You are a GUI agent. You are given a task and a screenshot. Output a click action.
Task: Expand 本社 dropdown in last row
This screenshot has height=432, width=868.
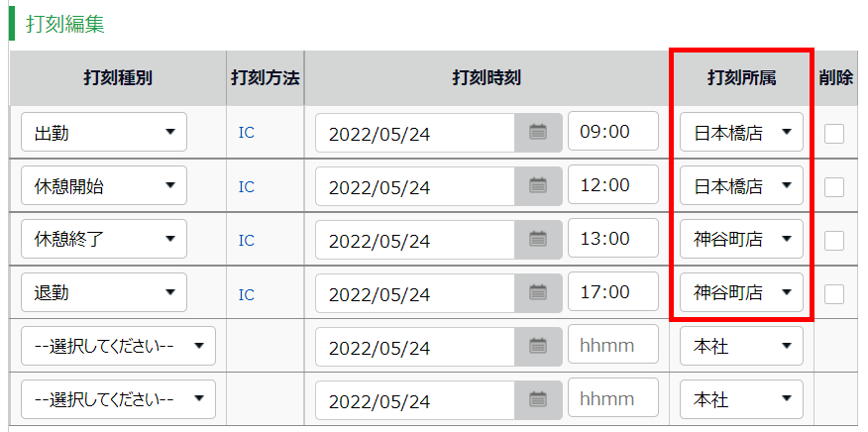(741, 399)
